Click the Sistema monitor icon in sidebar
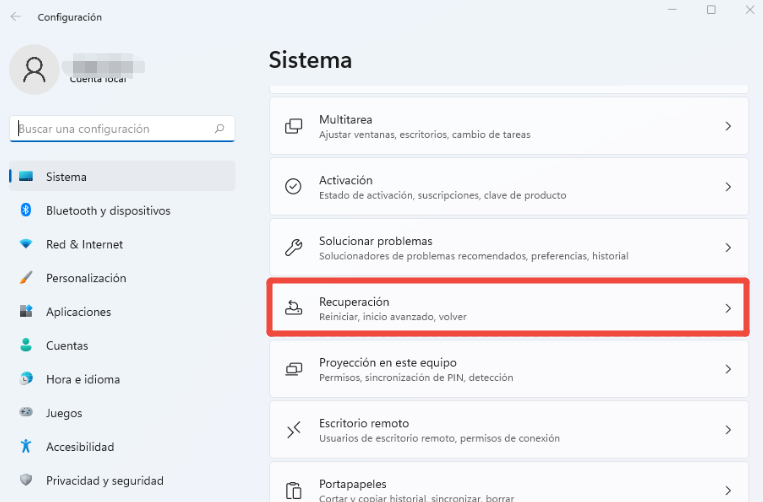 point(26,176)
